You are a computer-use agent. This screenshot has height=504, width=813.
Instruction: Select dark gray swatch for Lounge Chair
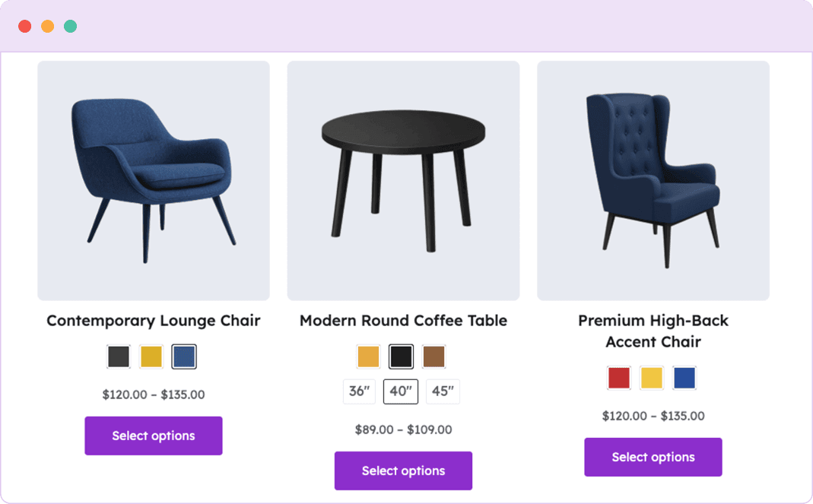pos(119,357)
